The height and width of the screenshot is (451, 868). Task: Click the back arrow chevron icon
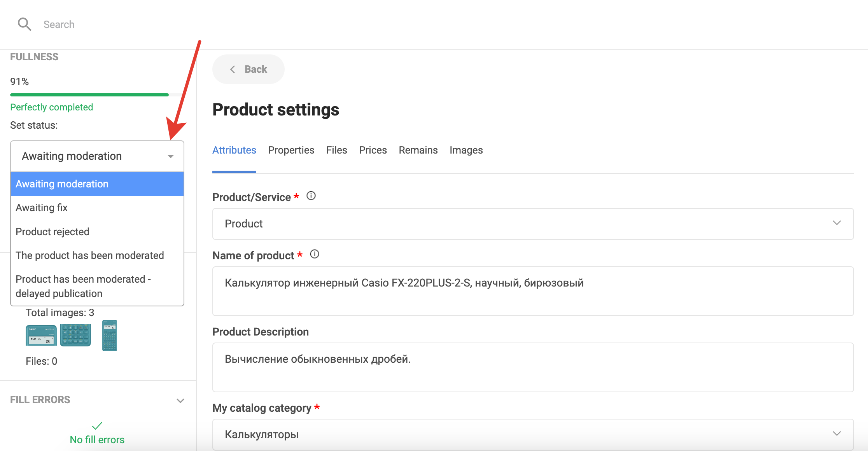233,69
